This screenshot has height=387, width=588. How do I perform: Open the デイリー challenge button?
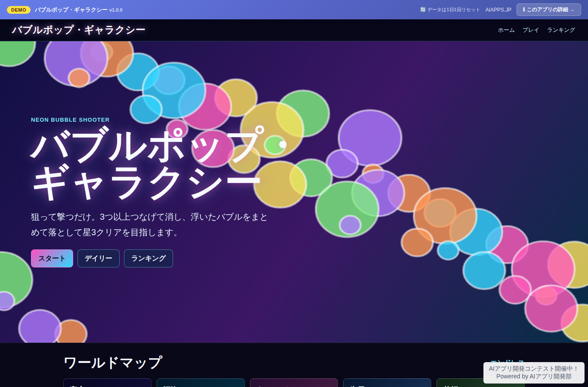point(99,258)
